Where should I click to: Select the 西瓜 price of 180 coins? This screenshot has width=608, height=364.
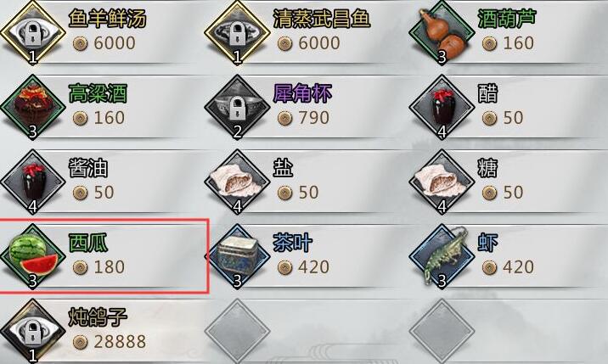(99, 267)
